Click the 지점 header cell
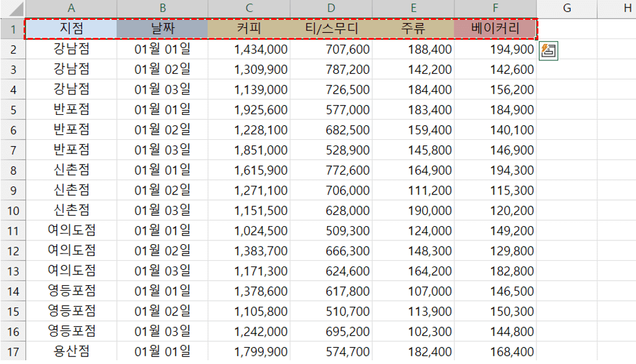 click(x=71, y=29)
